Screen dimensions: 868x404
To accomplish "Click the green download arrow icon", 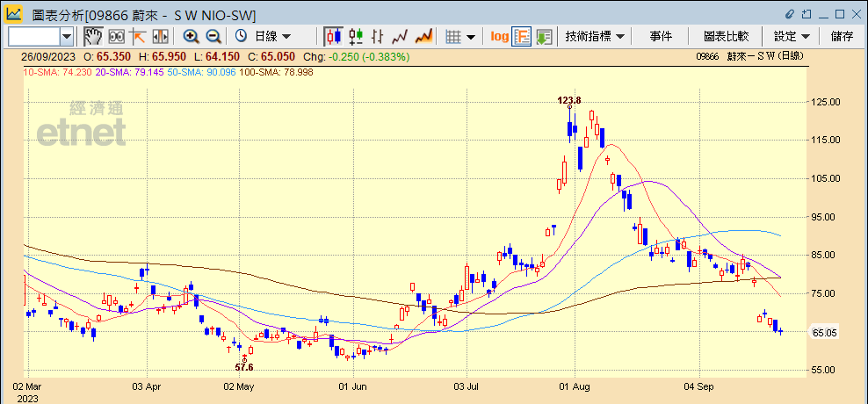I will tap(544, 36).
